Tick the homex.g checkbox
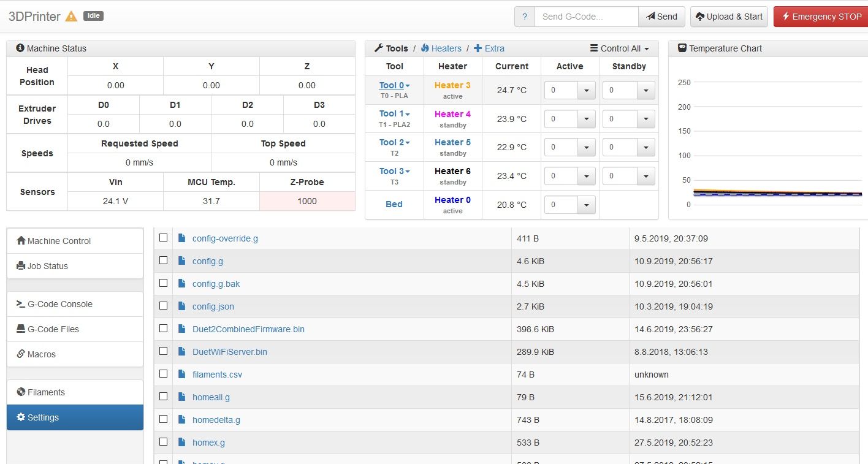The height and width of the screenshot is (464, 868). pyautogui.click(x=163, y=441)
